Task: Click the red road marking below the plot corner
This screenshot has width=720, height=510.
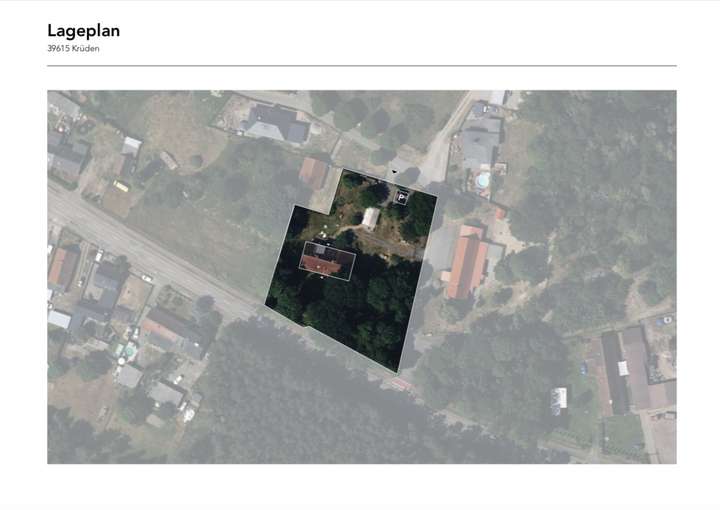Action: [x=402, y=384]
